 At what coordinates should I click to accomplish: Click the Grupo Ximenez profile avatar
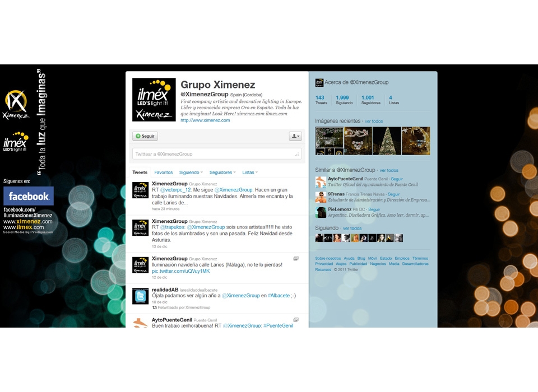pyautogui.click(x=154, y=100)
